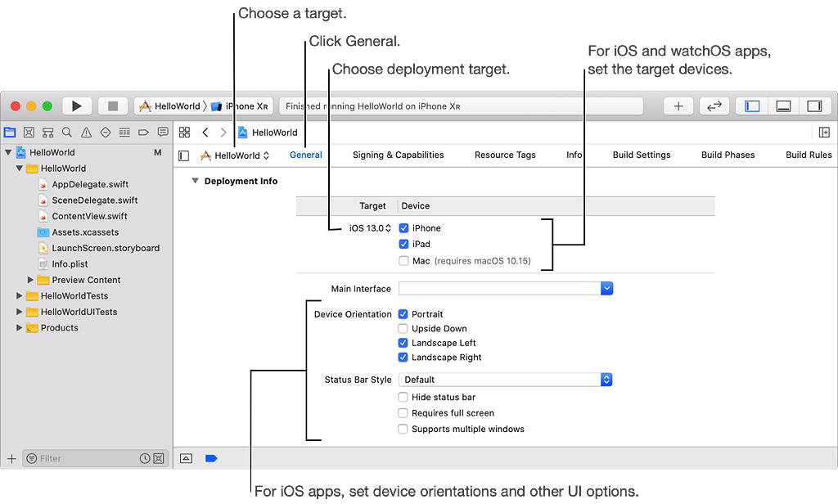Uncheck the iPhone device checkbox
838x504 pixels.
click(x=403, y=228)
